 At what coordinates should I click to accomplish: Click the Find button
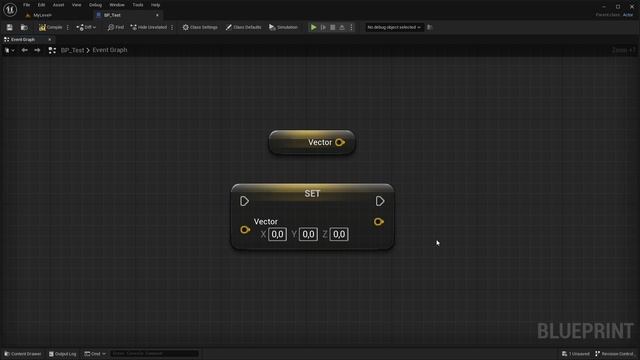[x=116, y=27]
